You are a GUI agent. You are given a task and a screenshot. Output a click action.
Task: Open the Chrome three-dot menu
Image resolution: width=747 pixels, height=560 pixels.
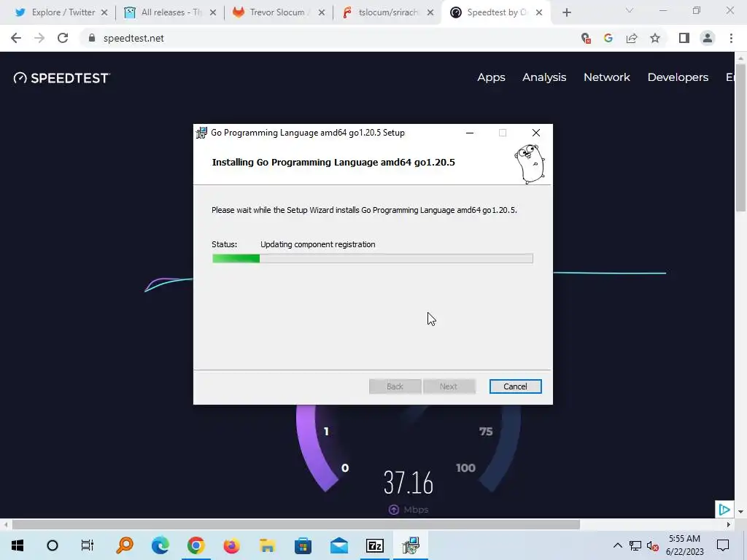pos(731,38)
